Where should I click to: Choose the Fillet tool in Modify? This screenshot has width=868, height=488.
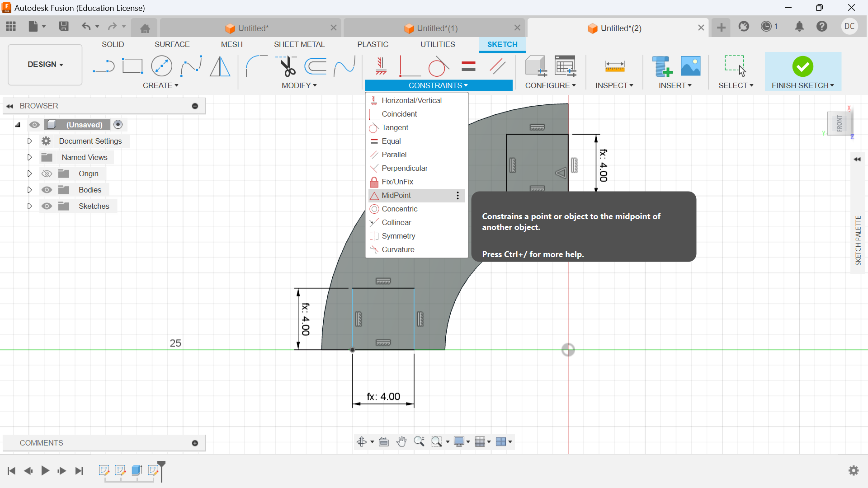[256, 66]
